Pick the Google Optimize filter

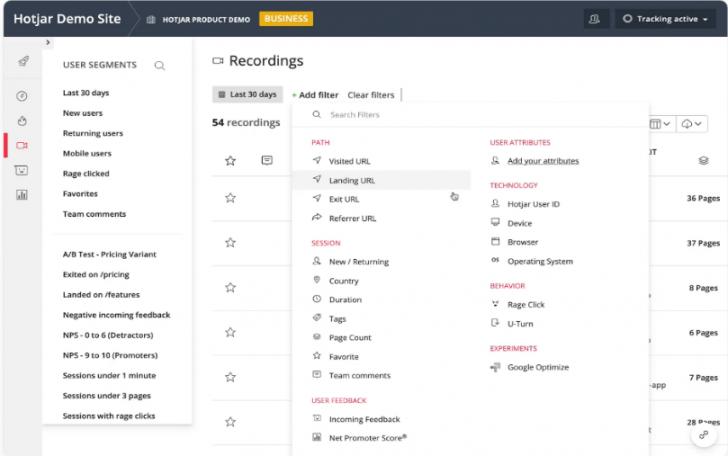[538, 367]
